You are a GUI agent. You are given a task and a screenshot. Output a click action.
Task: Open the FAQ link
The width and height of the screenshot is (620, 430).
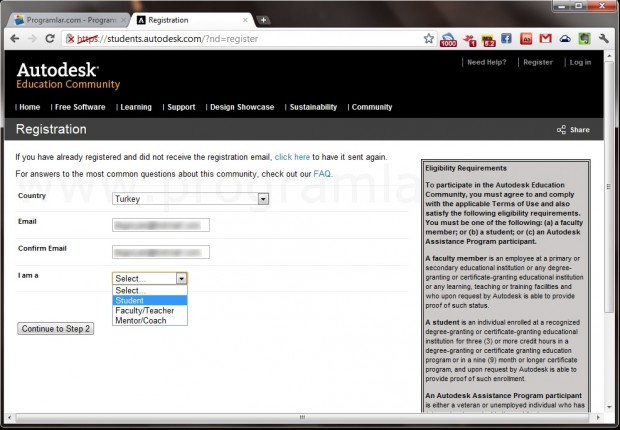322,174
